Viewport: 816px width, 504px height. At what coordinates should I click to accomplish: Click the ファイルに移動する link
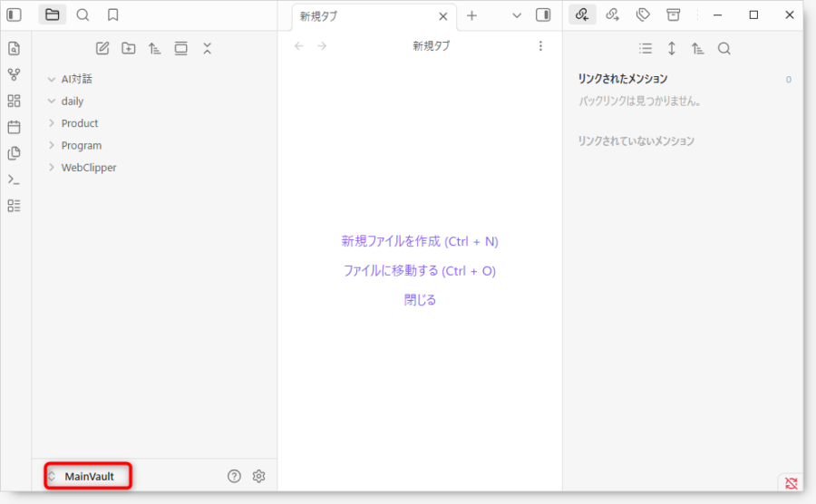pyautogui.click(x=420, y=270)
